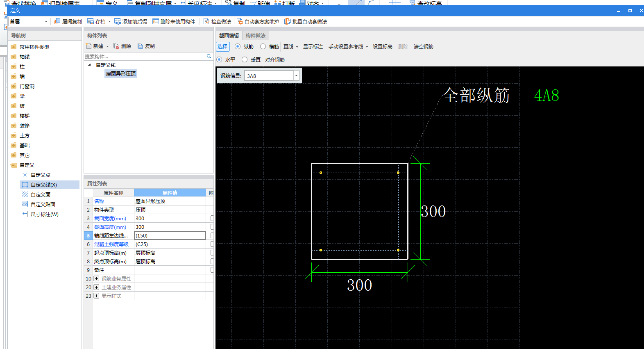The image size is (644, 349).
Task: Click the 显示标注 button
Action: click(x=313, y=47)
